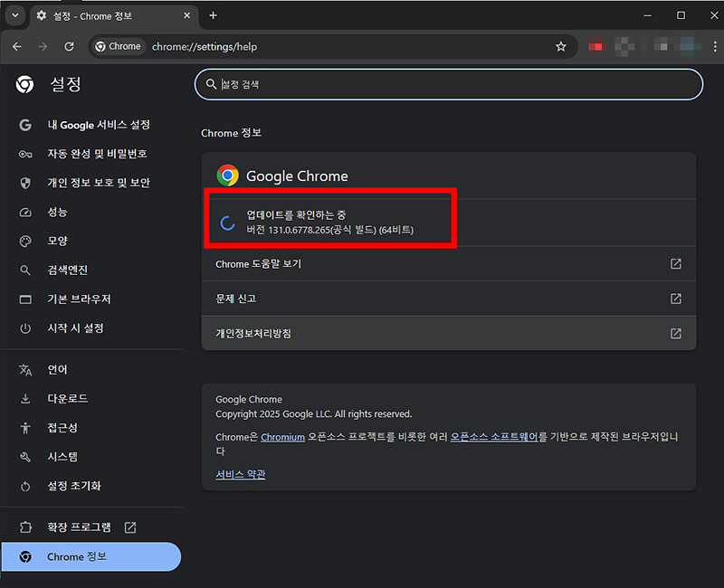The width and height of the screenshot is (724, 588).
Task: Click the Google Chrome logo on the about card
Action: click(x=226, y=175)
